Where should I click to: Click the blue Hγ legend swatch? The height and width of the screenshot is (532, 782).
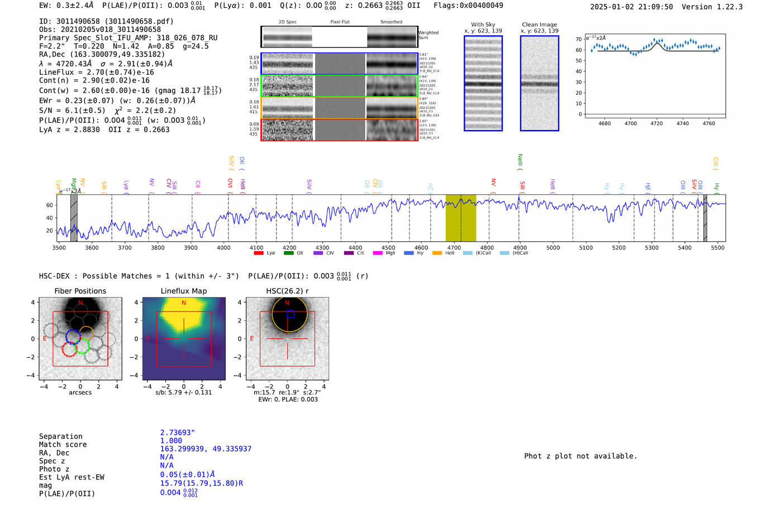point(409,253)
